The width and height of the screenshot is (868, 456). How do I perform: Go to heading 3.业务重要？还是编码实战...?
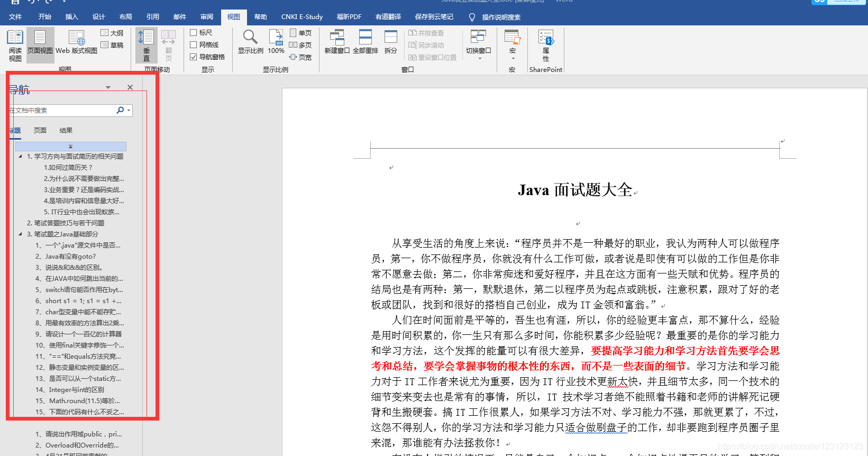coord(84,190)
